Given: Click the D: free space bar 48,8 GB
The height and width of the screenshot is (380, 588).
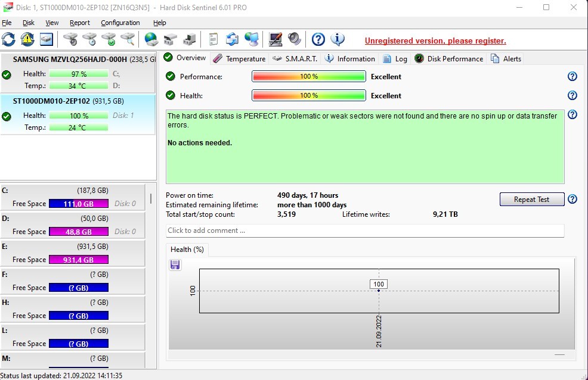Looking at the screenshot, I should [x=79, y=232].
